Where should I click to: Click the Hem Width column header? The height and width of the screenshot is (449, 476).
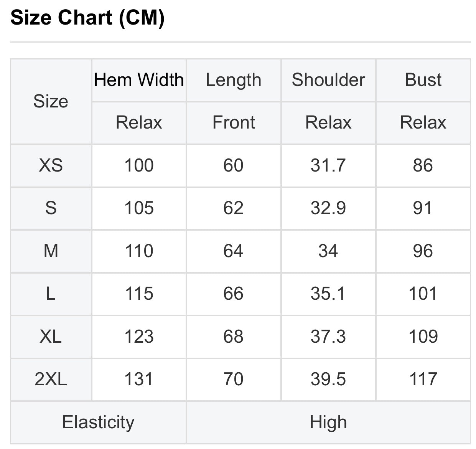tap(139, 80)
